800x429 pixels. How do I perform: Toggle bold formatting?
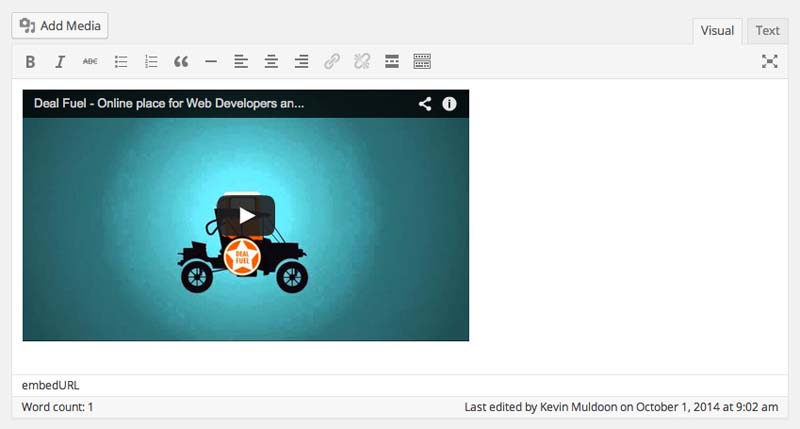coord(30,62)
